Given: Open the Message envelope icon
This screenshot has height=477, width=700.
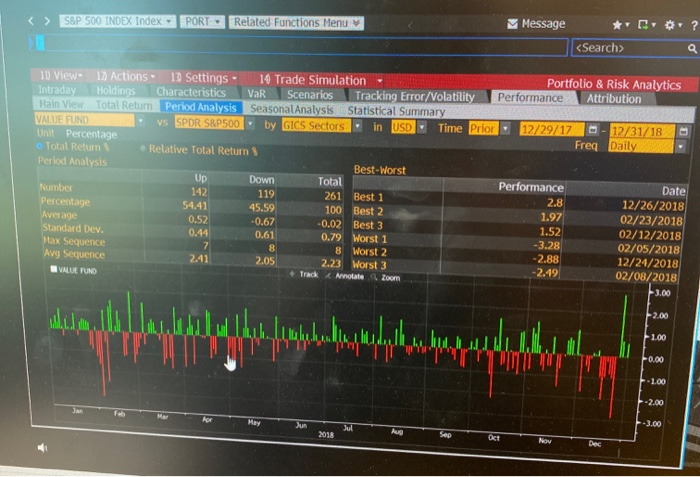Looking at the screenshot, I should click(512, 24).
